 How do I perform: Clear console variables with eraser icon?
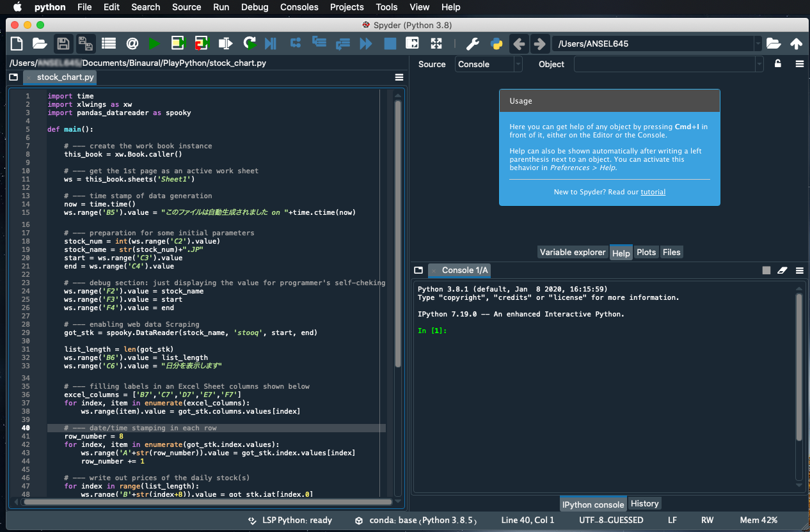[782, 270]
